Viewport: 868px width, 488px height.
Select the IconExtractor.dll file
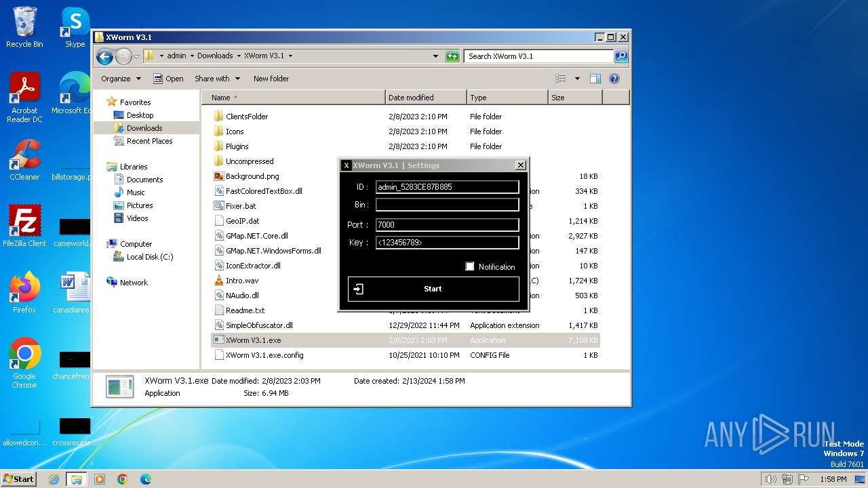click(x=253, y=266)
